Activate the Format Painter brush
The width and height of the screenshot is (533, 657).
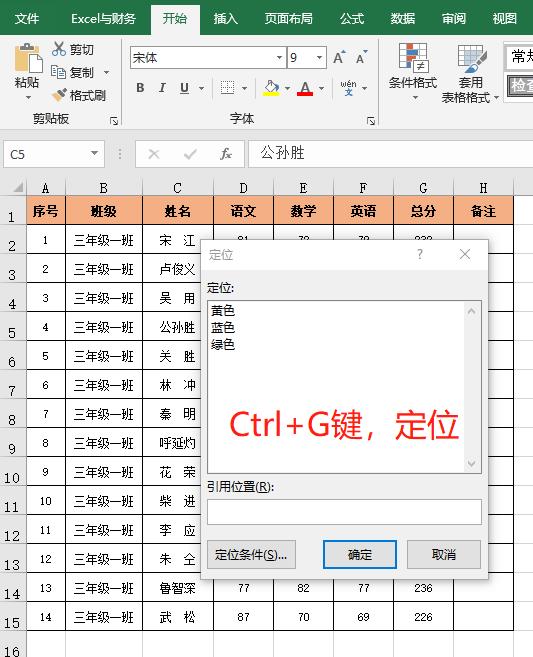tap(59, 95)
